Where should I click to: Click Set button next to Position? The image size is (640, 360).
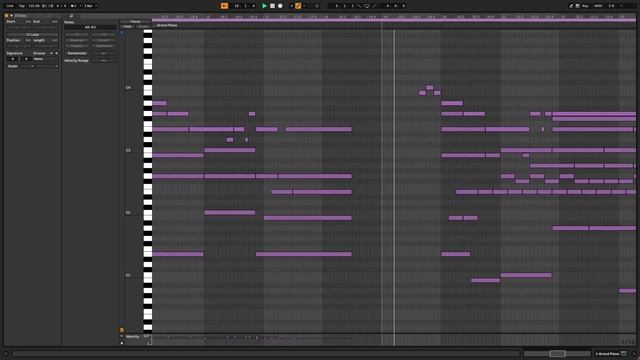click(x=28, y=40)
